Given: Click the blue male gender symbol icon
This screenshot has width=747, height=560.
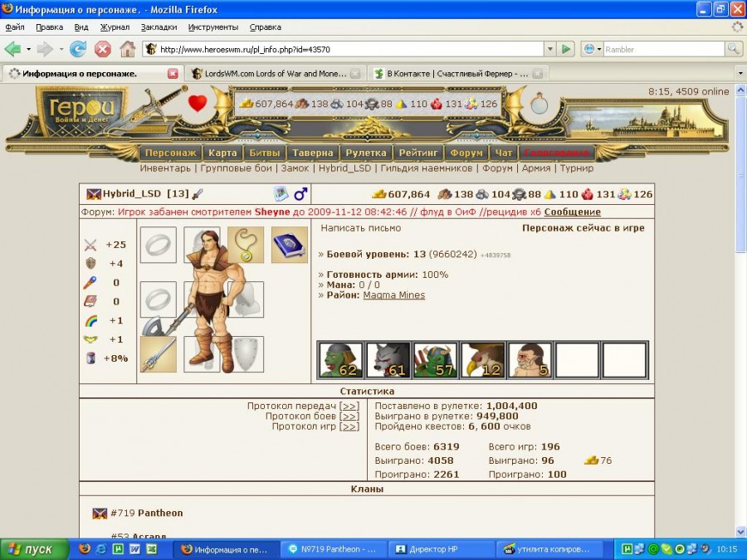Looking at the screenshot, I should 300,194.
